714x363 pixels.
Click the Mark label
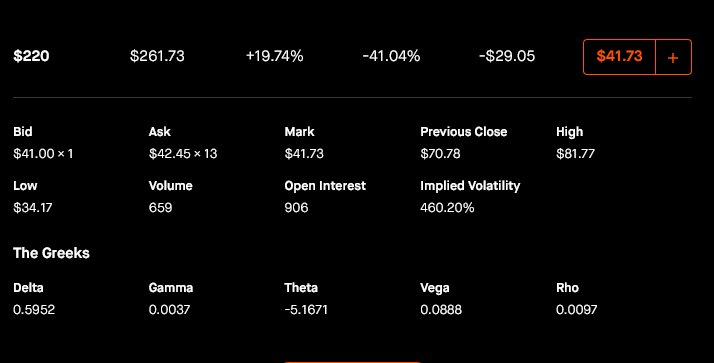299,132
